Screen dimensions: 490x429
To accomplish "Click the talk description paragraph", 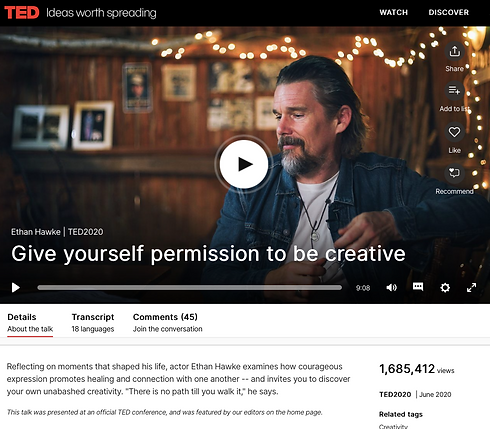I will (178, 379).
